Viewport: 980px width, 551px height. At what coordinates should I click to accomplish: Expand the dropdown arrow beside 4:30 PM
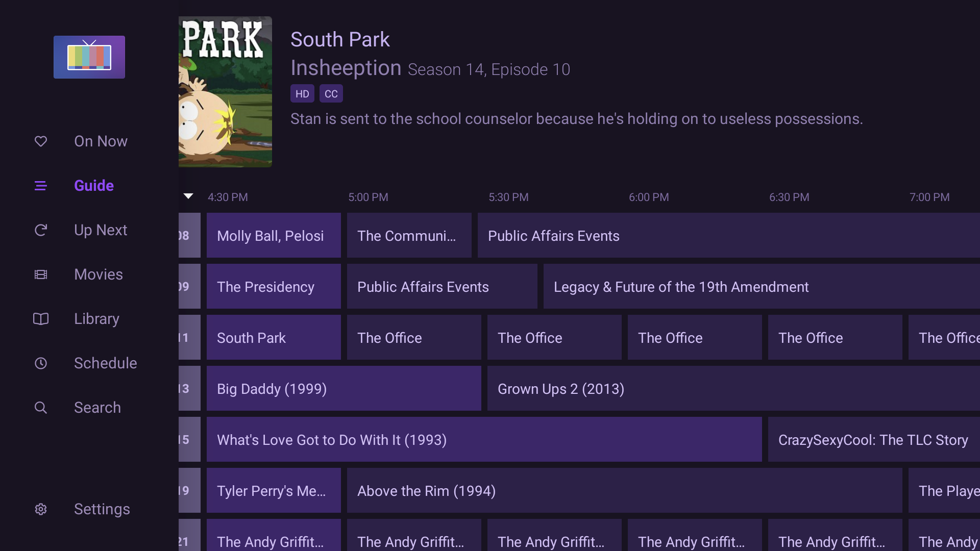click(188, 196)
